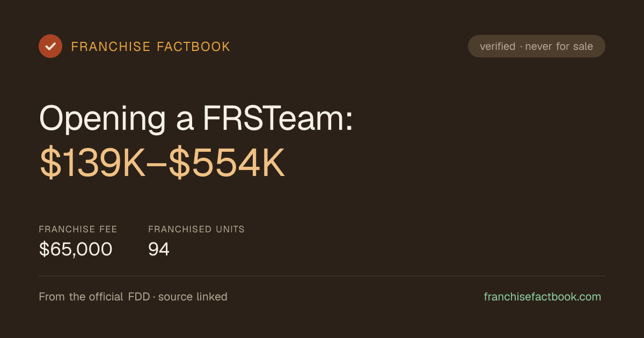The width and height of the screenshot is (644, 338).
Task: Click the horizontal divider line
Action: (x=322, y=276)
